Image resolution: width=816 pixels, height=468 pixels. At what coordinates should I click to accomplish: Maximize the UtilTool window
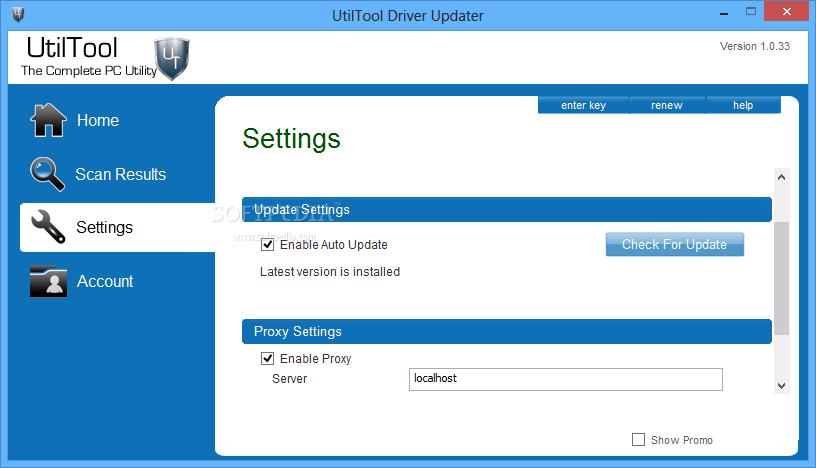[750, 11]
